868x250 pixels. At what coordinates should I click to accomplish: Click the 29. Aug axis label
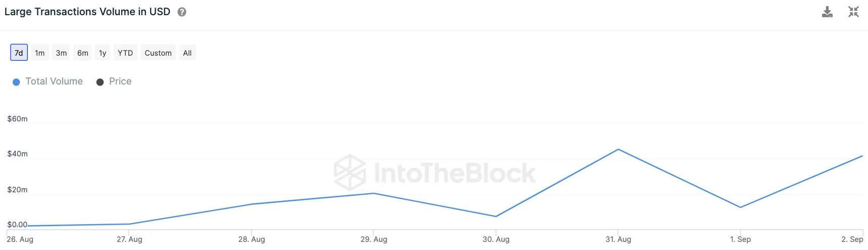pyautogui.click(x=374, y=239)
